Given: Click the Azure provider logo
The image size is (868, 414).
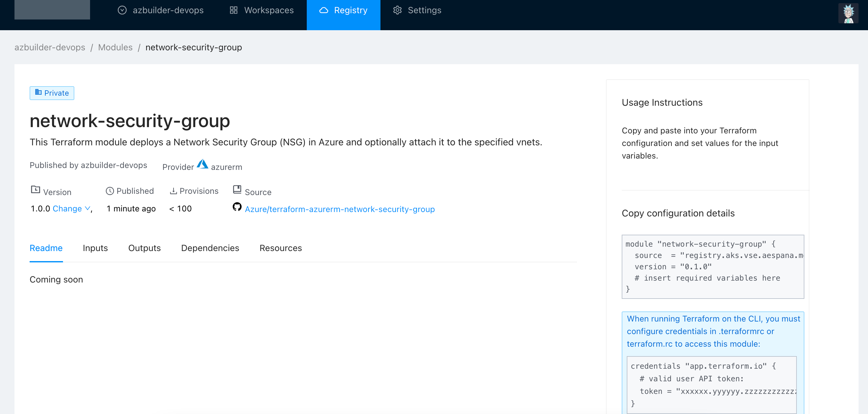Looking at the screenshot, I should [203, 164].
